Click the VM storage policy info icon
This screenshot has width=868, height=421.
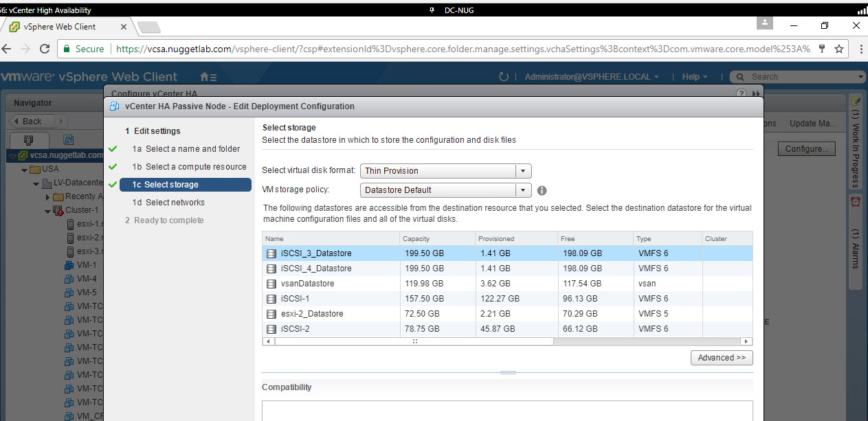[x=542, y=190]
